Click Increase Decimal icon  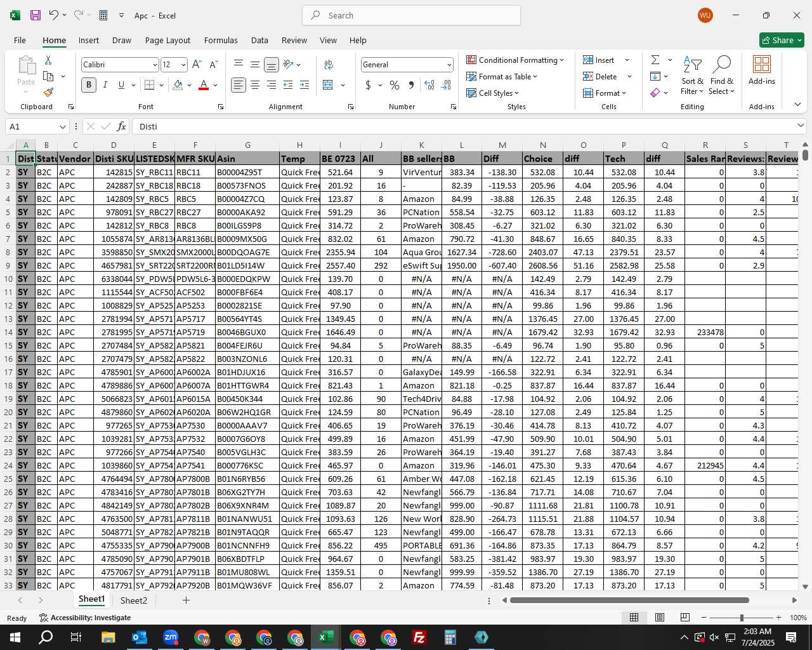tap(429, 85)
